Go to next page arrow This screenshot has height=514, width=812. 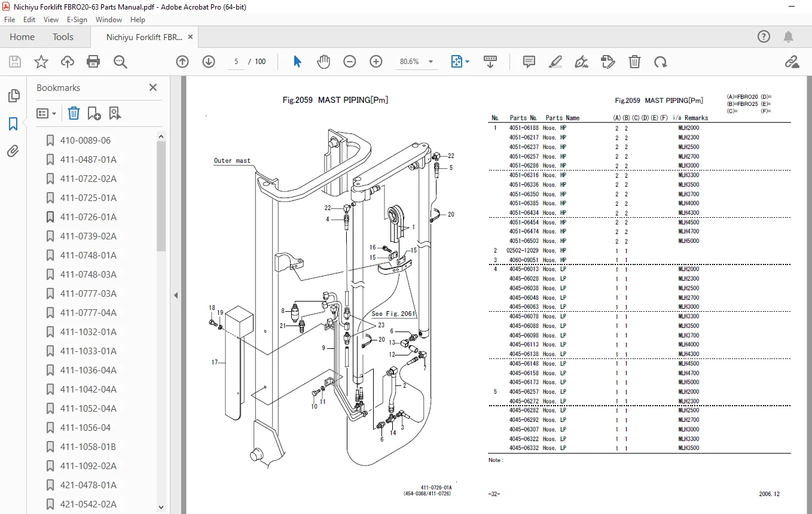209,62
